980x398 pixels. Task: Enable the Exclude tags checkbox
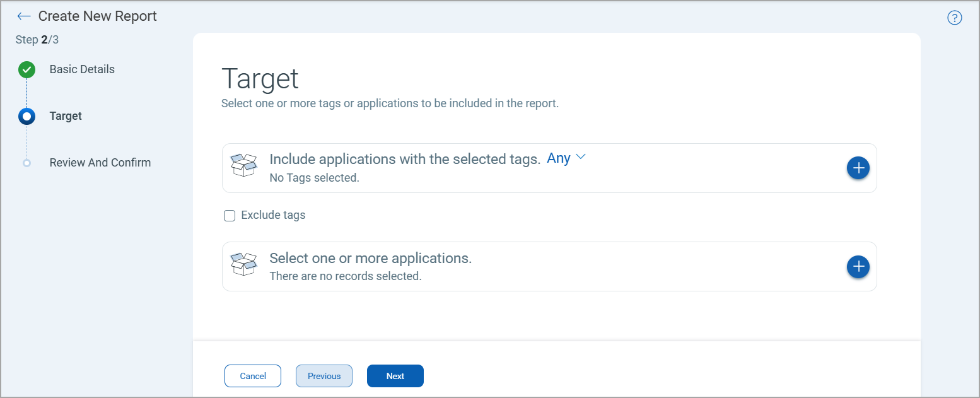[x=230, y=216]
